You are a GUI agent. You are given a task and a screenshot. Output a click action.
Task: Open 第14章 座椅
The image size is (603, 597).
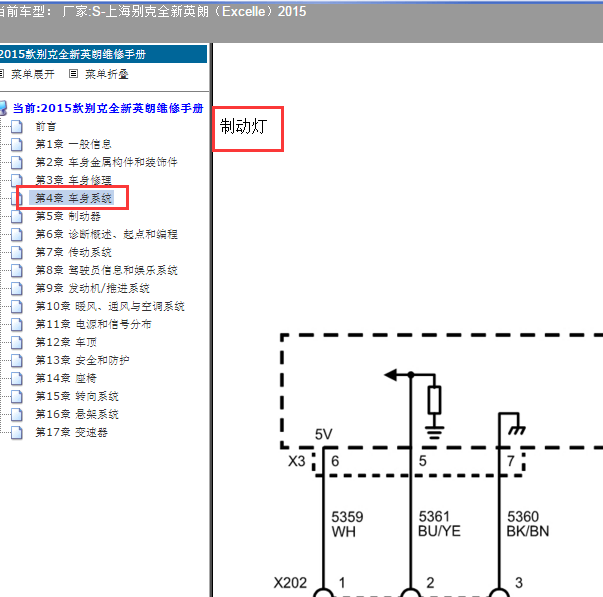pyautogui.click(x=66, y=378)
